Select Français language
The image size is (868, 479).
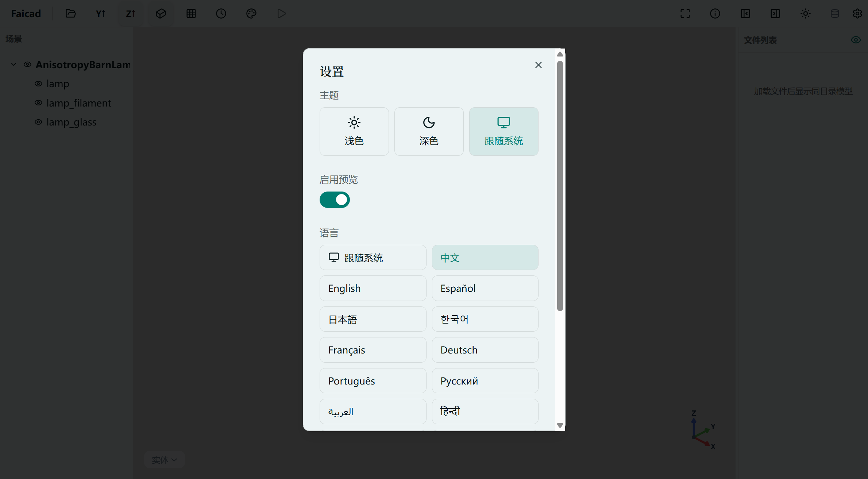[x=373, y=350]
